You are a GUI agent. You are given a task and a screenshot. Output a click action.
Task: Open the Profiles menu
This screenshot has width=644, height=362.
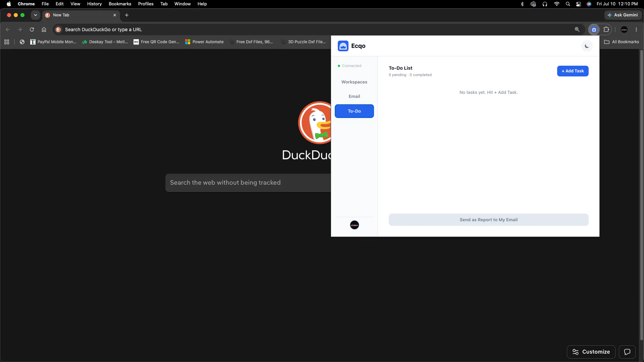pyautogui.click(x=146, y=4)
